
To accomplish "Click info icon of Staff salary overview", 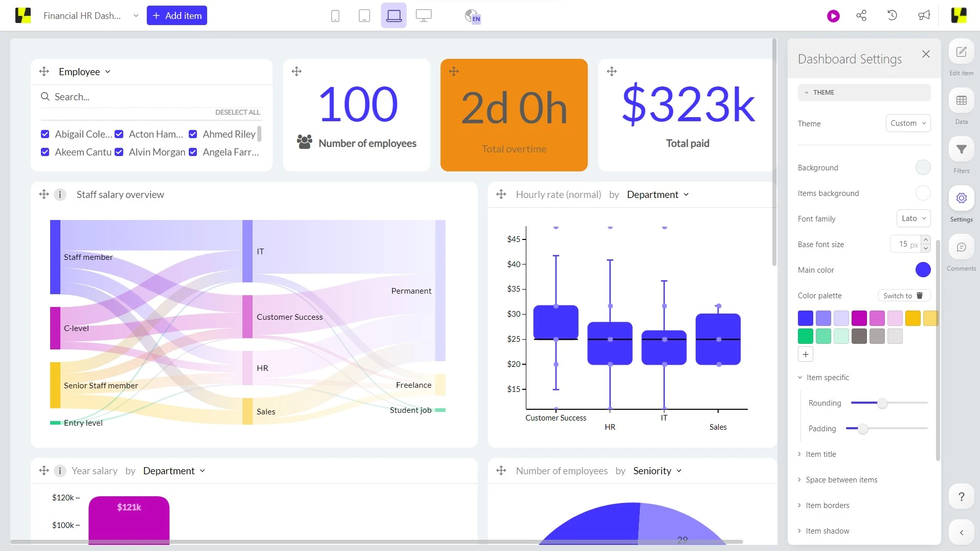I will pos(60,195).
